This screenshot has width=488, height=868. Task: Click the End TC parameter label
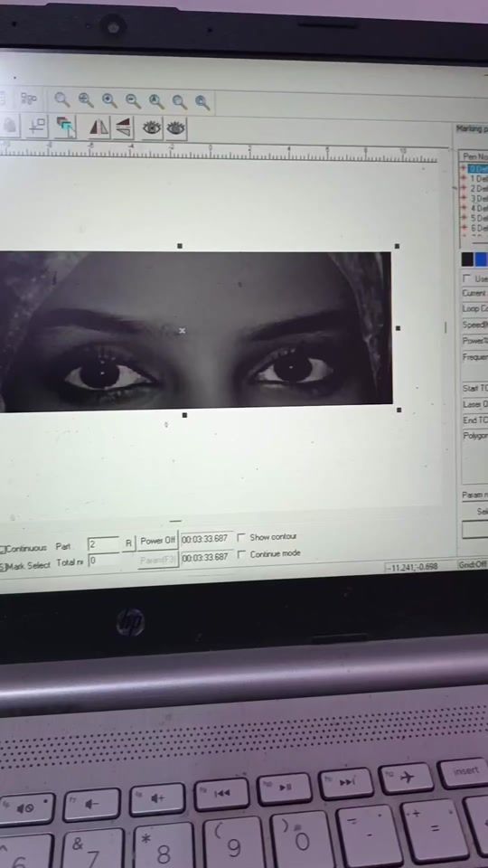pos(474,420)
